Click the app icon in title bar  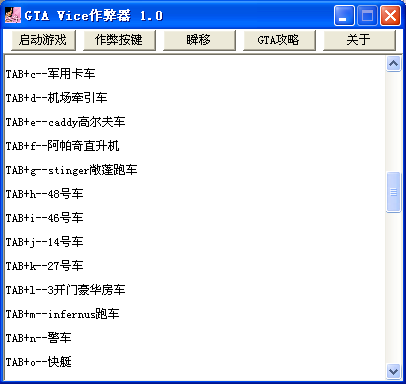pos(13,15)
